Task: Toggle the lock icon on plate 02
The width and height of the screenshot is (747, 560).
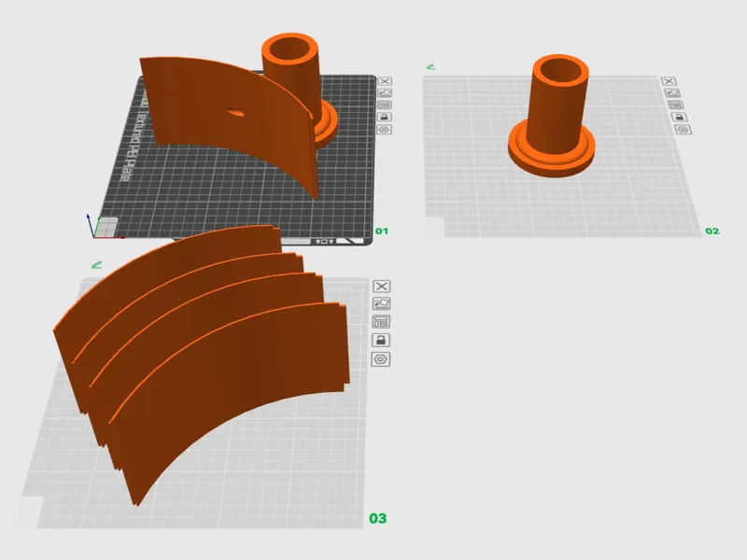Action: coord(679,117)
